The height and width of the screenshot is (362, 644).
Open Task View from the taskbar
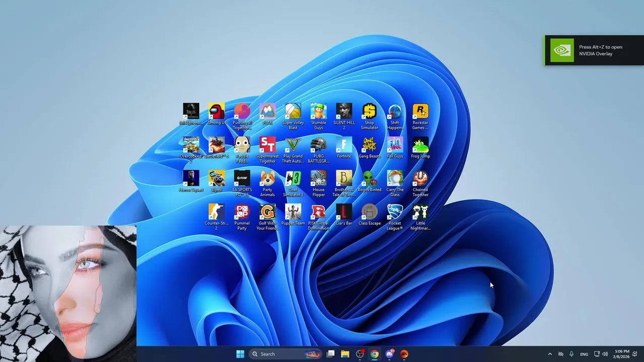pyautogui.click(x=331, y=354)
